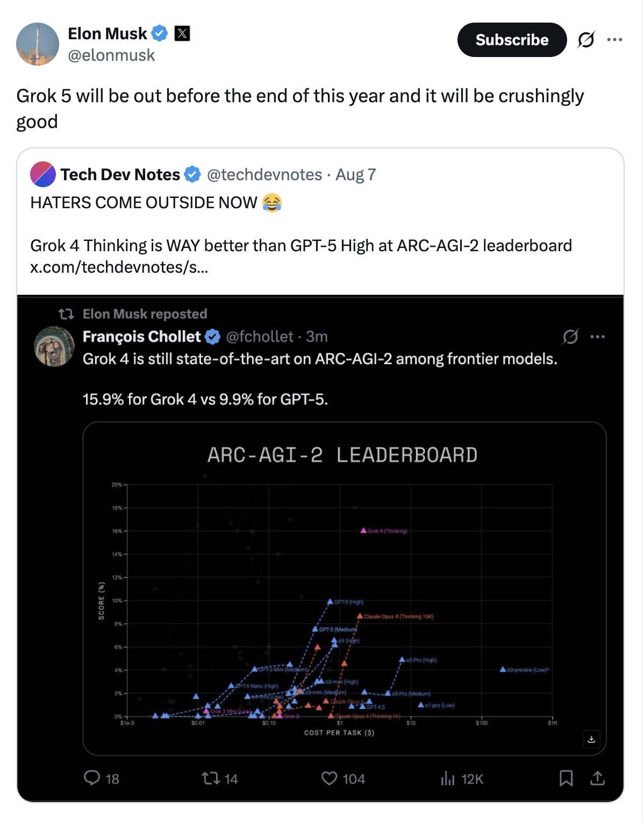This screenshot has width=644, height=823.
Task: Open the post's three-dot more menu
Action: (614, 39)
